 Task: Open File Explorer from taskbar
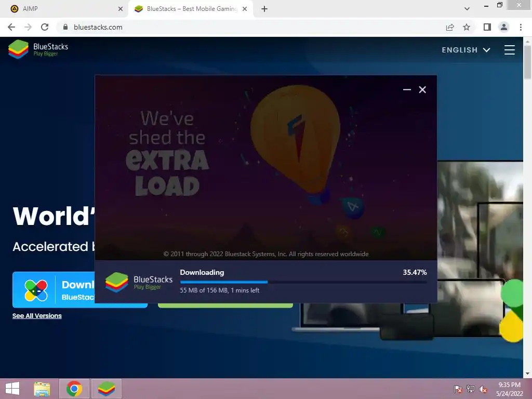pos(42,389)
